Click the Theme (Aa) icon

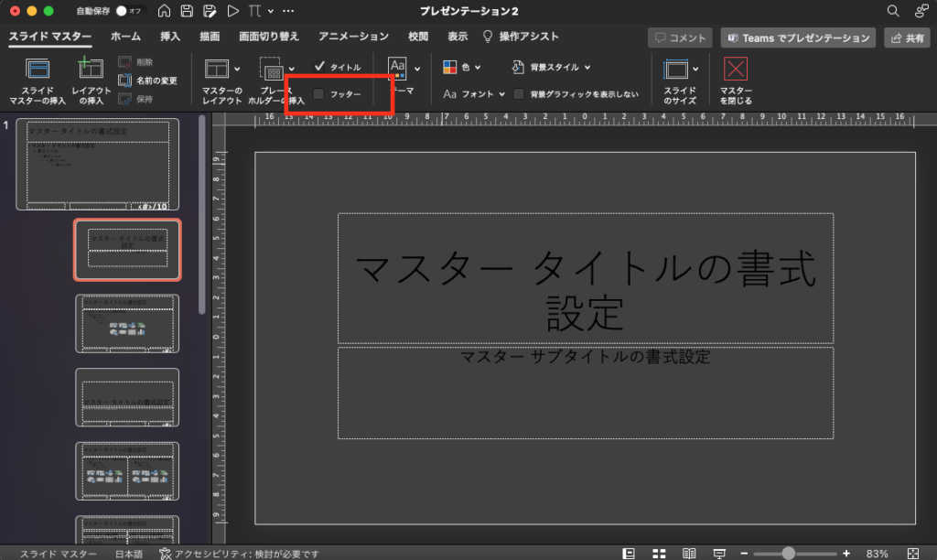pyautogui.click(x=397, y=68)
